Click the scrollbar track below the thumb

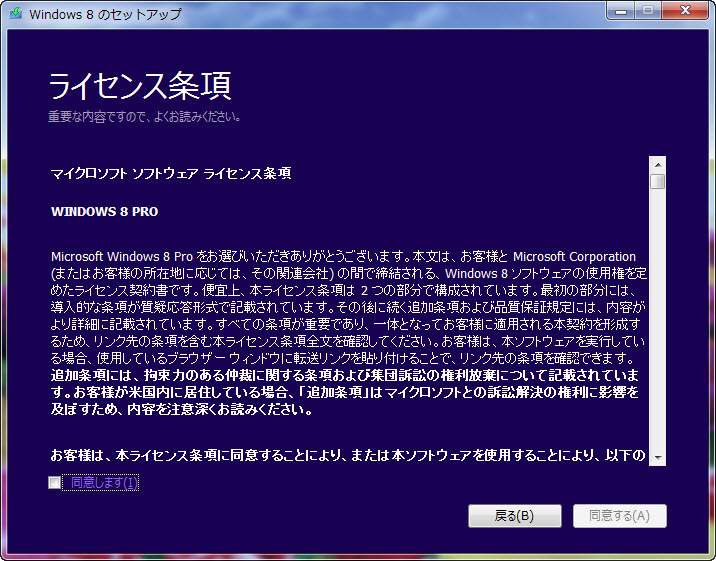[658, 320]
